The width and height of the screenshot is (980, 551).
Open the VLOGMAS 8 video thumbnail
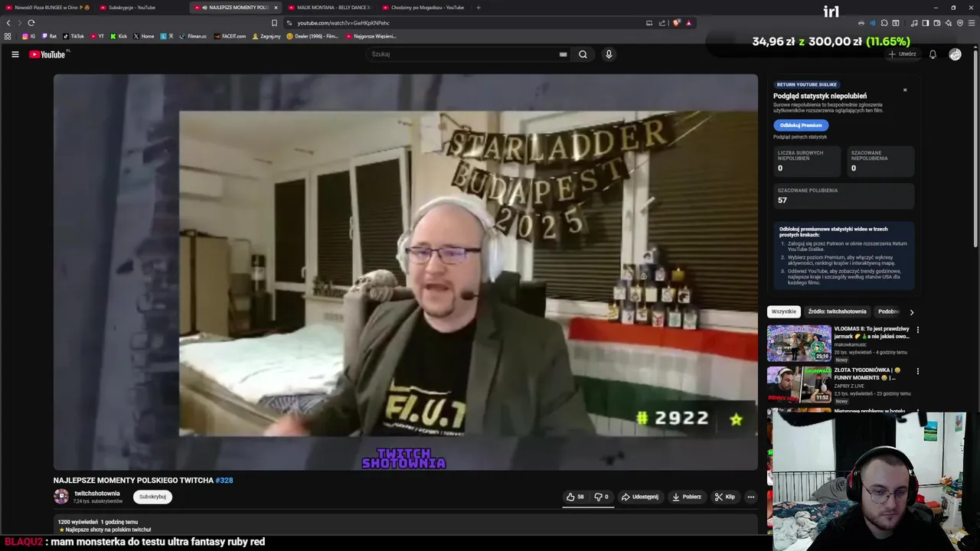tap(799, 343)
